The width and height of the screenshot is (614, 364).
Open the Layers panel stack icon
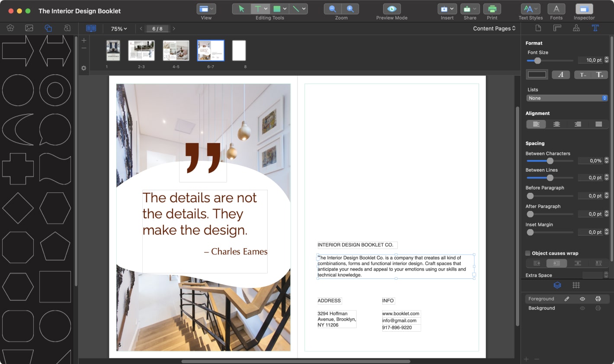(x=557, y=285)
